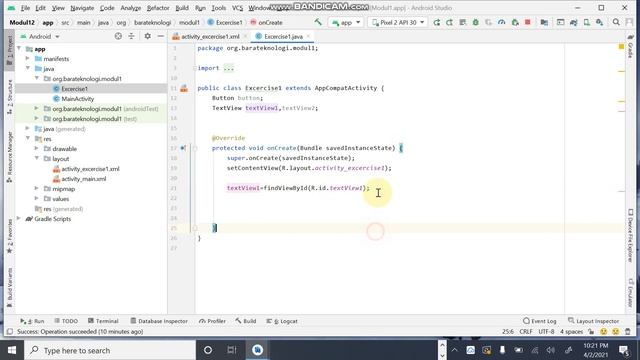
Task: Toggle the Gradle tool window
Action: (x=631, y=46)
